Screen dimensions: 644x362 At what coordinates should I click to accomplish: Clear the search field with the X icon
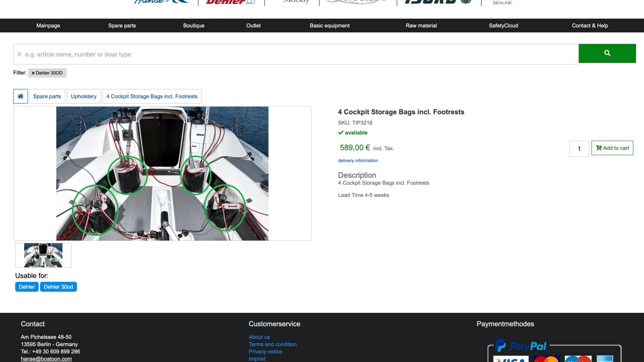pos(19,54)
